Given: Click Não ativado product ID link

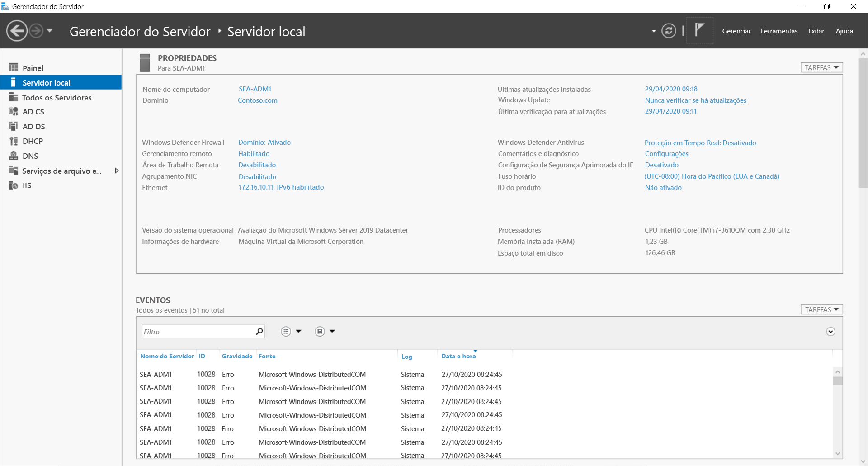Looking at the screenshot, I should coord(663,188).
